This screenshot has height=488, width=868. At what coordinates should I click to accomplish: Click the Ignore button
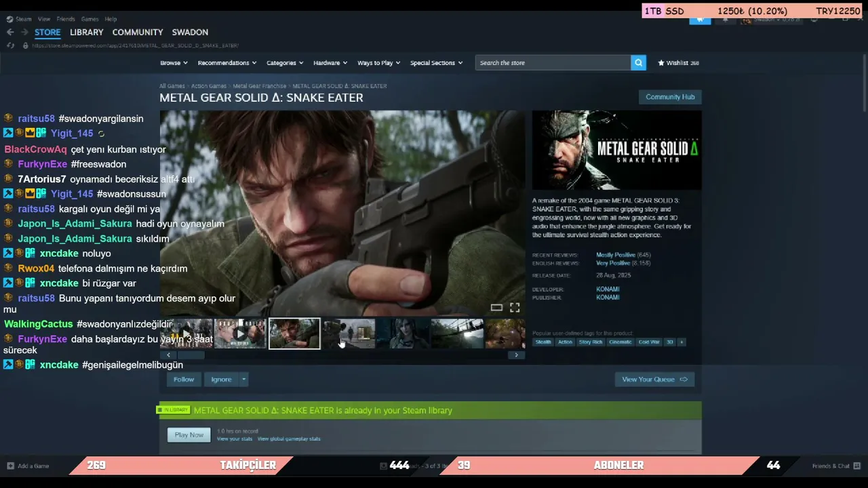click(x=221, y=380)
